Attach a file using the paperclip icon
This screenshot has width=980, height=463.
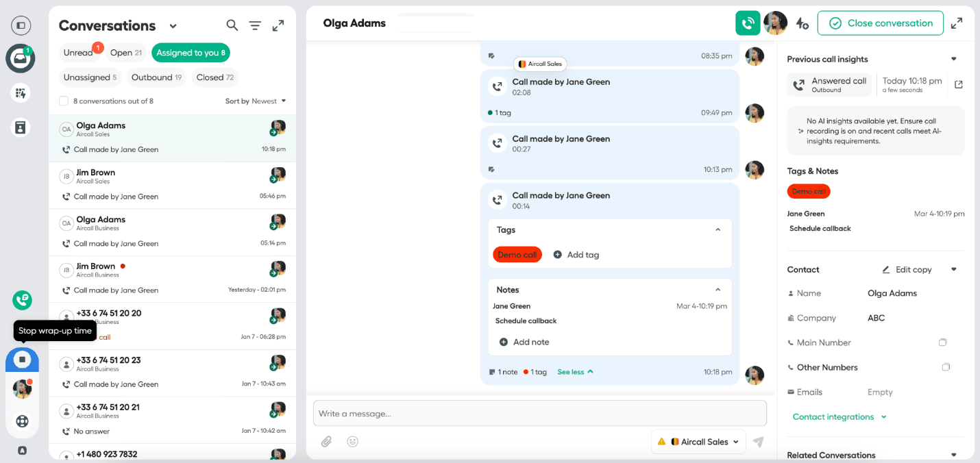326,442
